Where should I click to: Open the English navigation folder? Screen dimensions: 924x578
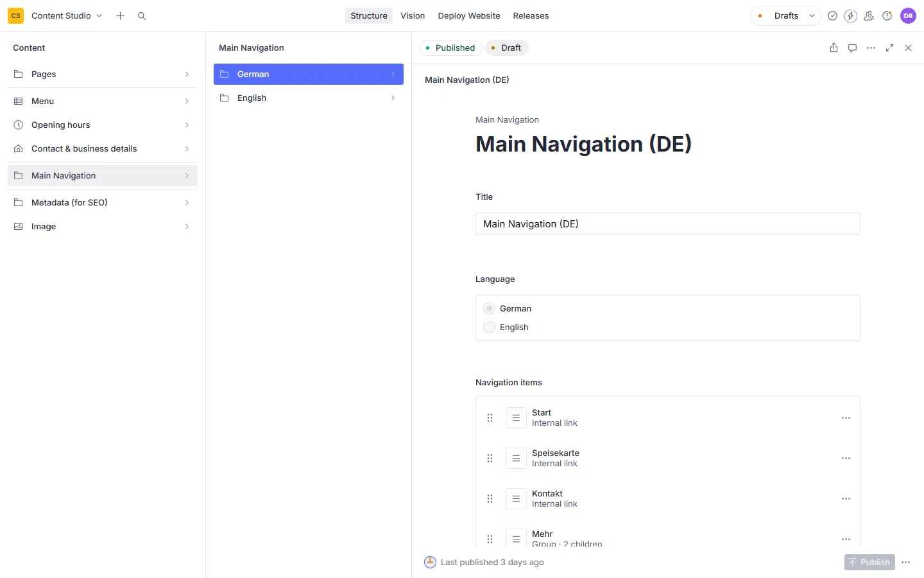pos(309,98)
